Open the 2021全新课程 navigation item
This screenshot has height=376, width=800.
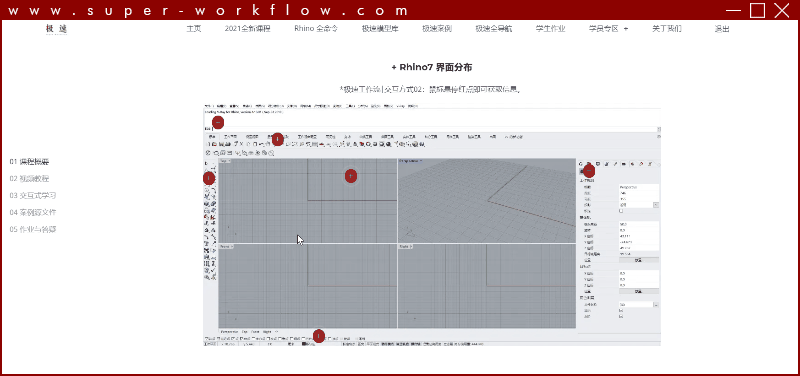[x=247, y=29]
